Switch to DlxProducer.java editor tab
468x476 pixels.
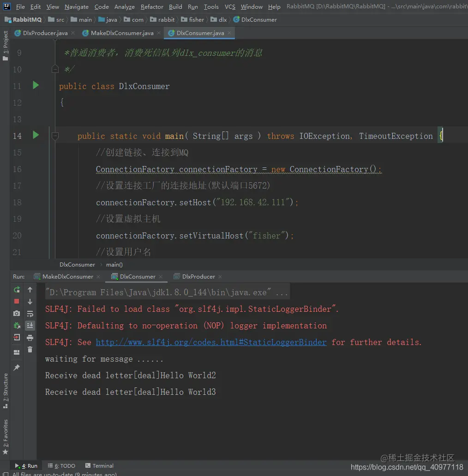click(45, 33)
